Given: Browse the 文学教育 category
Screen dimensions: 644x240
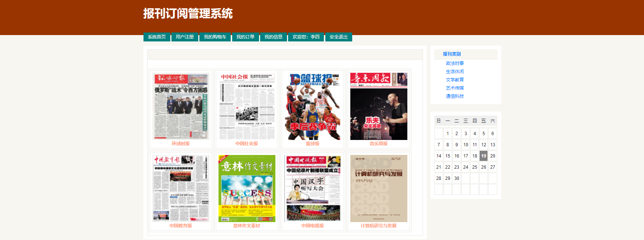Looking at the screenshot, I should pyautogui.click(x=455, y=80).
